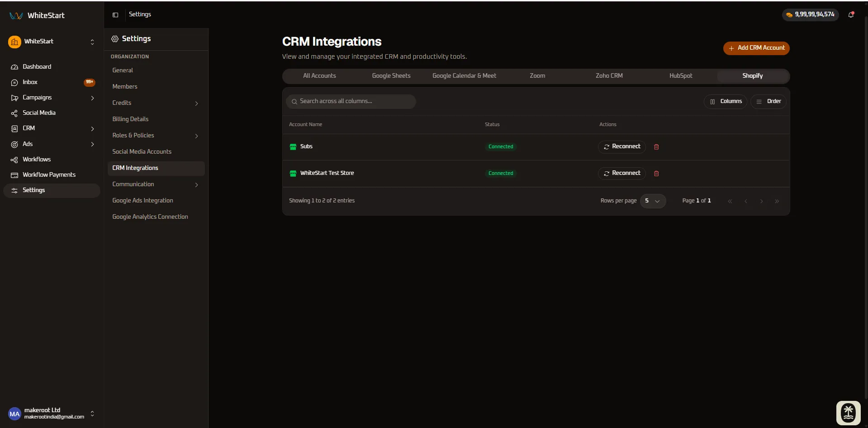Click the store icon beside WhiteStart Test Store
868x428 pixels.
293,174
